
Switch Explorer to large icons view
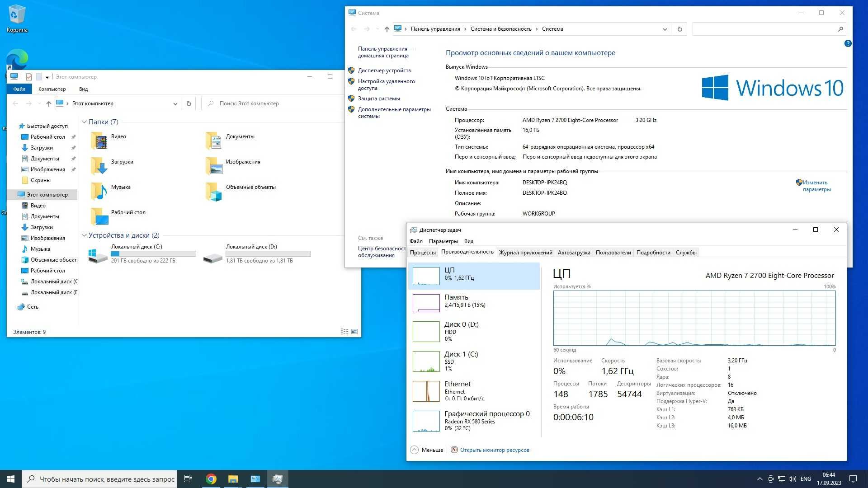click(x=354, y=332)
